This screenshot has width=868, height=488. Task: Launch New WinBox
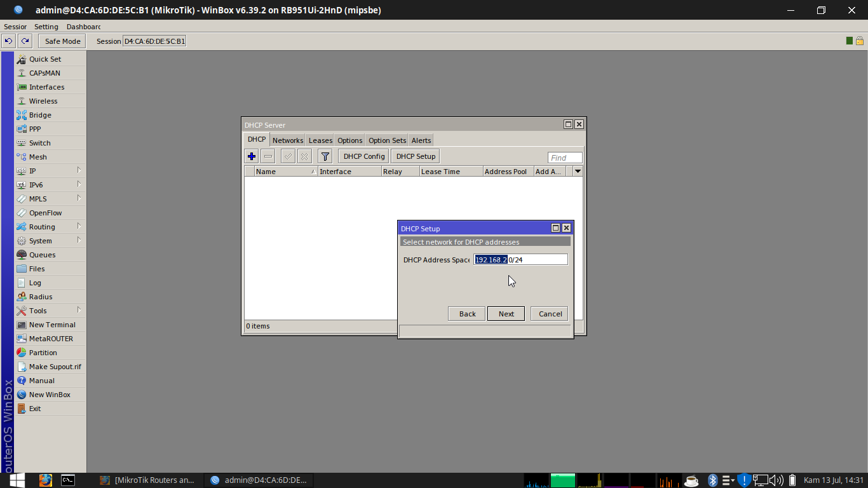pyautogui.click(x=50, y=395)
